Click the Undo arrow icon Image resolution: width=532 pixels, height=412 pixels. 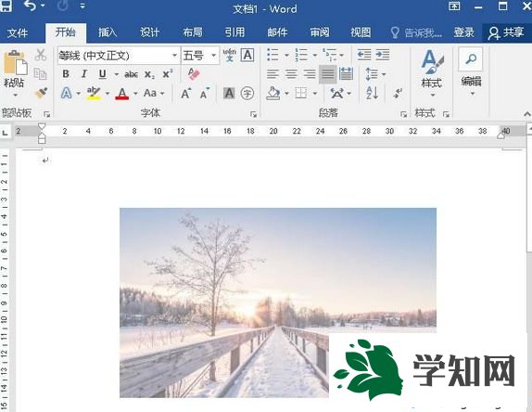coord(30,6)
